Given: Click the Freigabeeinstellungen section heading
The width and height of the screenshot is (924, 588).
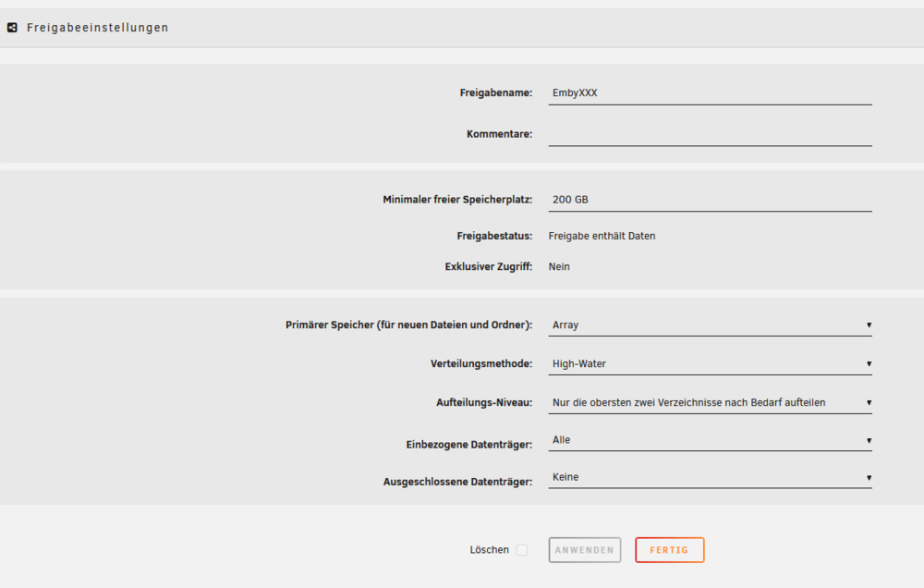Looking at the screenshot, I should coord(98,28).
